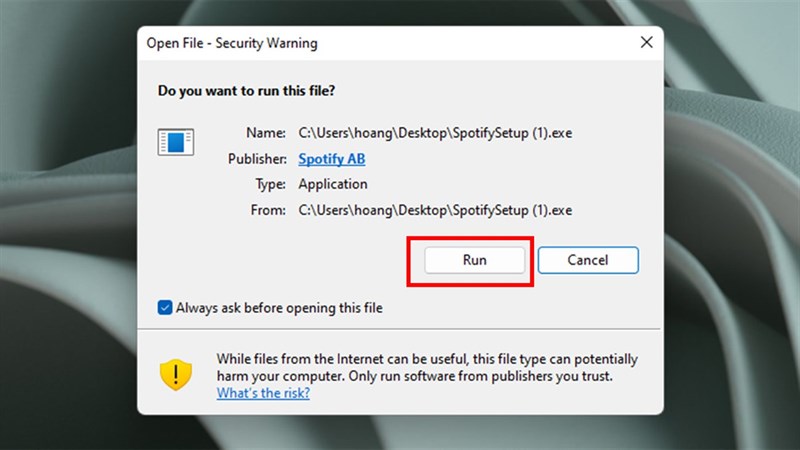Click the From: label

pos(268,210)
